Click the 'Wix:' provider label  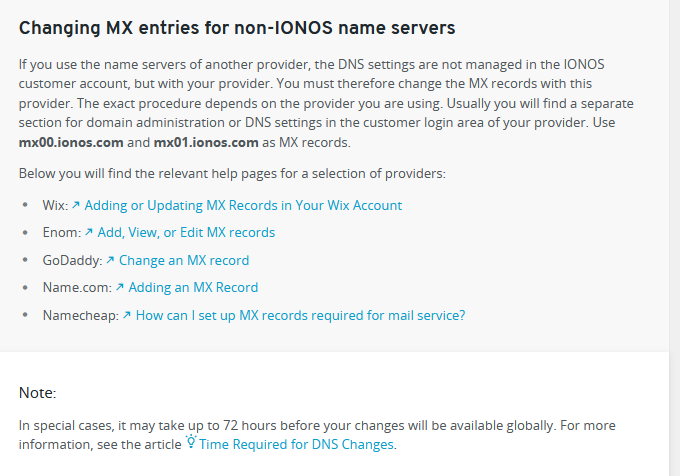[55, 205]
